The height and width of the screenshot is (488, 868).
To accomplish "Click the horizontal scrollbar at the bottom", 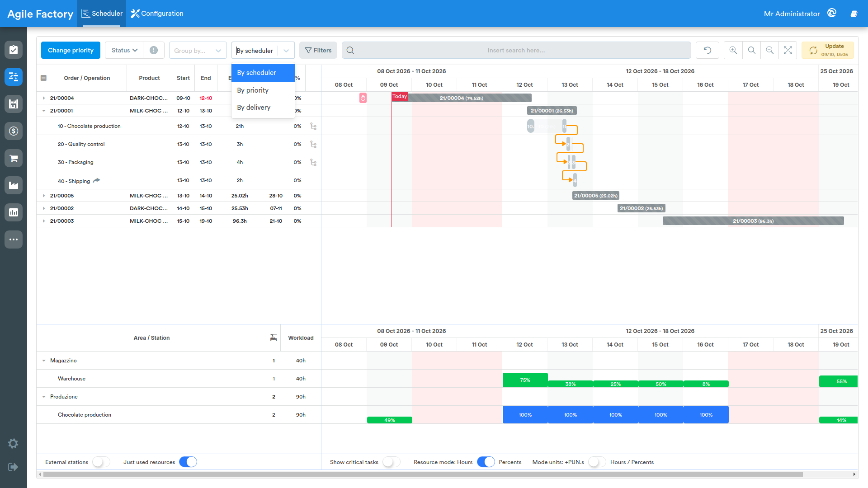I will 423,474.
